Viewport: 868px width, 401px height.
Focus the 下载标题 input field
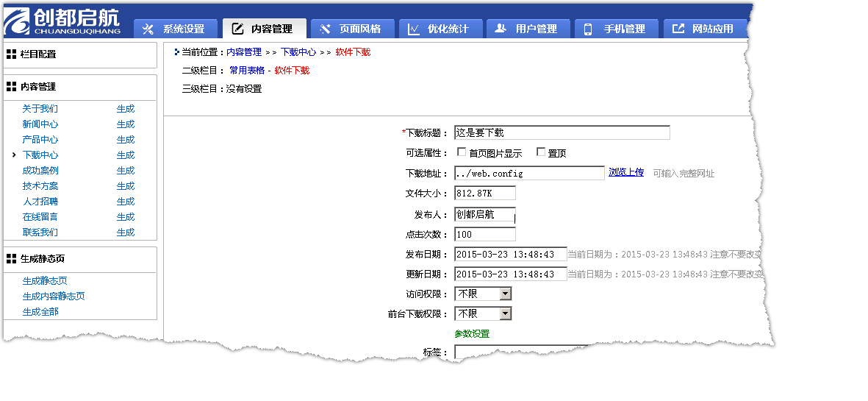point(562,132)
